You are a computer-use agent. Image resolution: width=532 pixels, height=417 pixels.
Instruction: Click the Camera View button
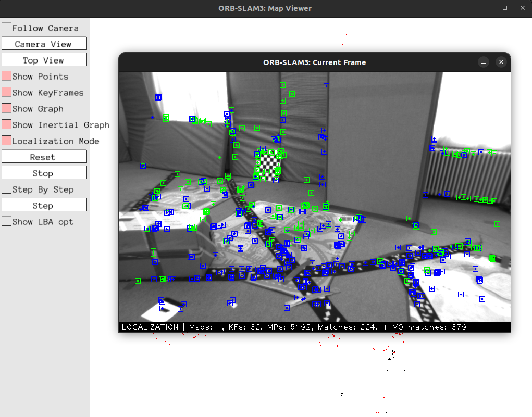point(44,44)
